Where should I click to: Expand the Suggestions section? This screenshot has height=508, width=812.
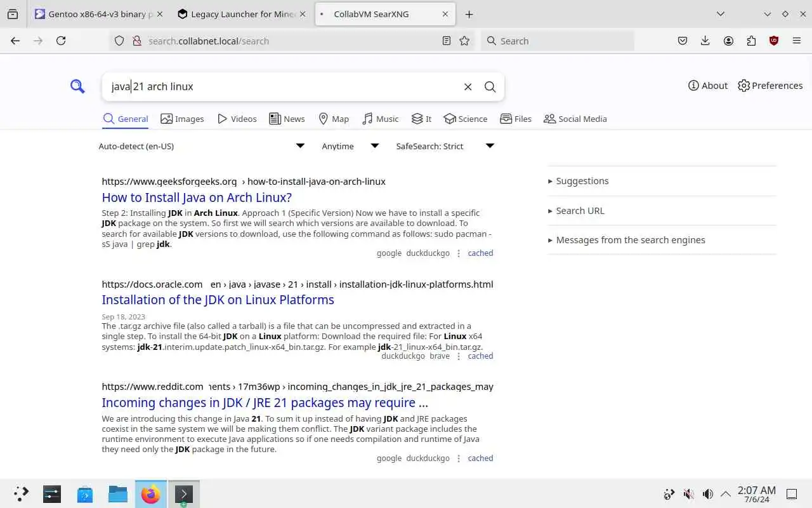coord(578,181)
